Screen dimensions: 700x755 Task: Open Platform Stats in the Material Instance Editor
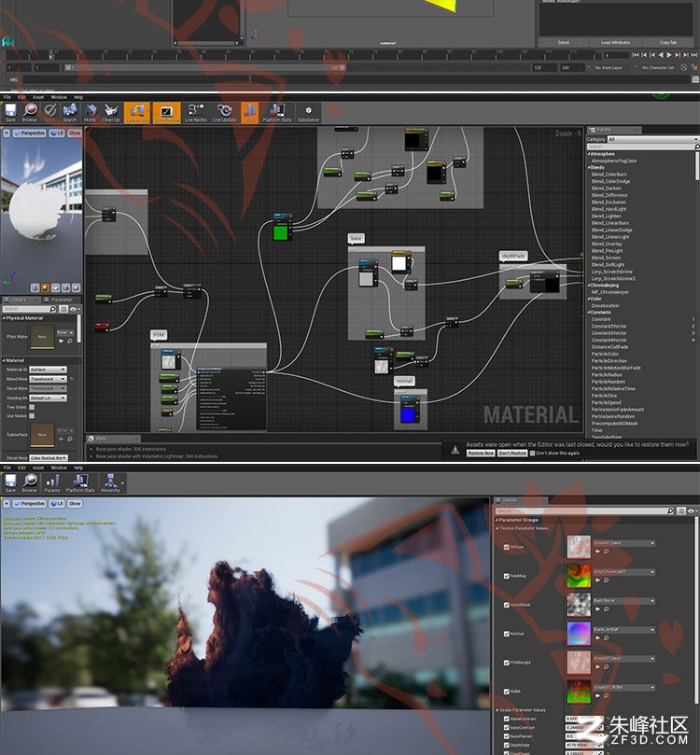click(80, 482)
